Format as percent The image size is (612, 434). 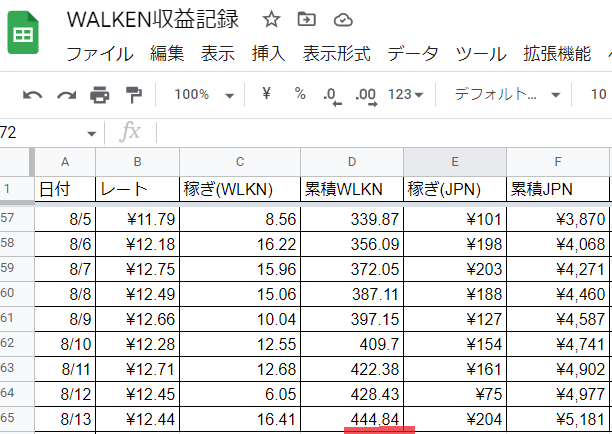(300, 94)
